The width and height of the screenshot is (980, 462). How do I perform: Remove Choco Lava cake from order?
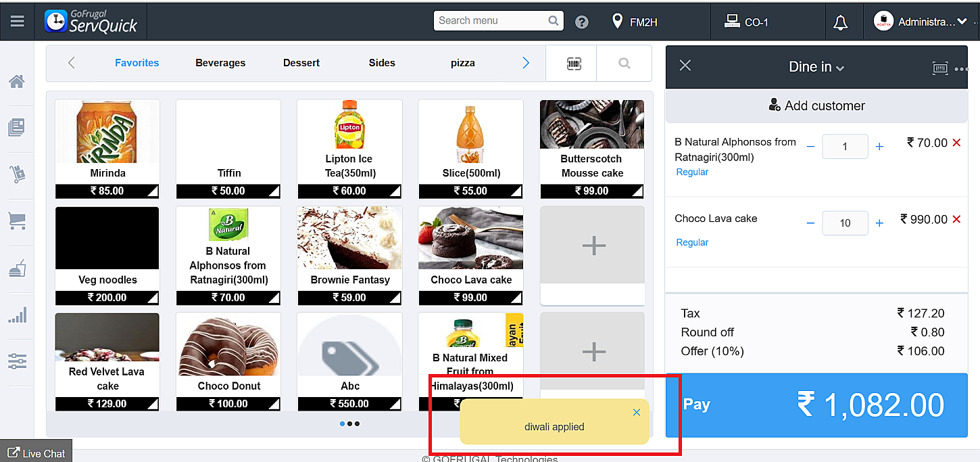[x=956, y=219]
